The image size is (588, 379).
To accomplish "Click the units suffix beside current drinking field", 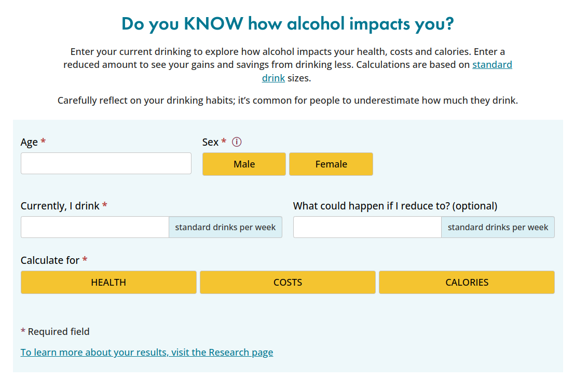I will [x=225, y=227].
